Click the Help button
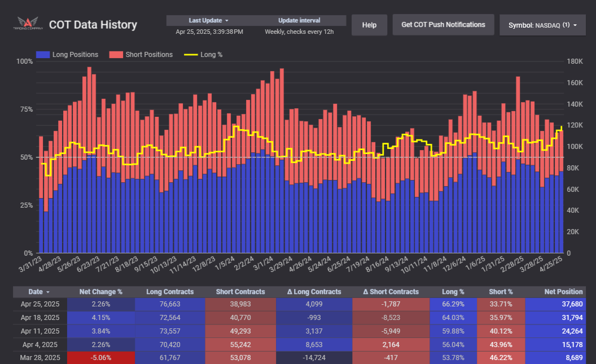 click(x=369, y=25)
